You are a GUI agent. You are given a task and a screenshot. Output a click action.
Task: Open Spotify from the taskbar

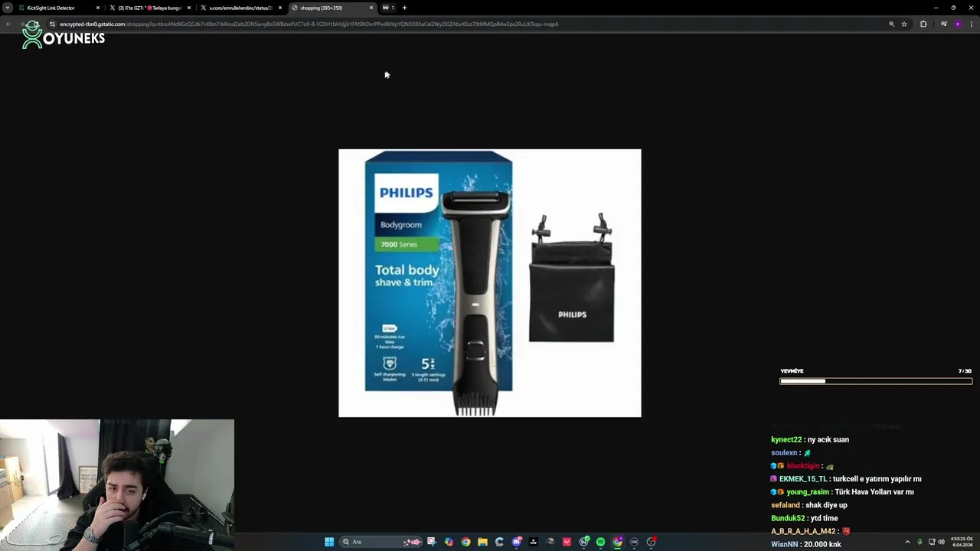click(600, 542)
